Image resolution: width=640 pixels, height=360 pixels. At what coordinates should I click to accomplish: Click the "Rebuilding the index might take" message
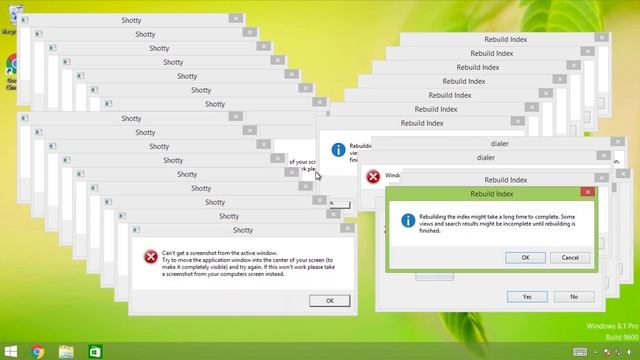[x=497, y=224]
